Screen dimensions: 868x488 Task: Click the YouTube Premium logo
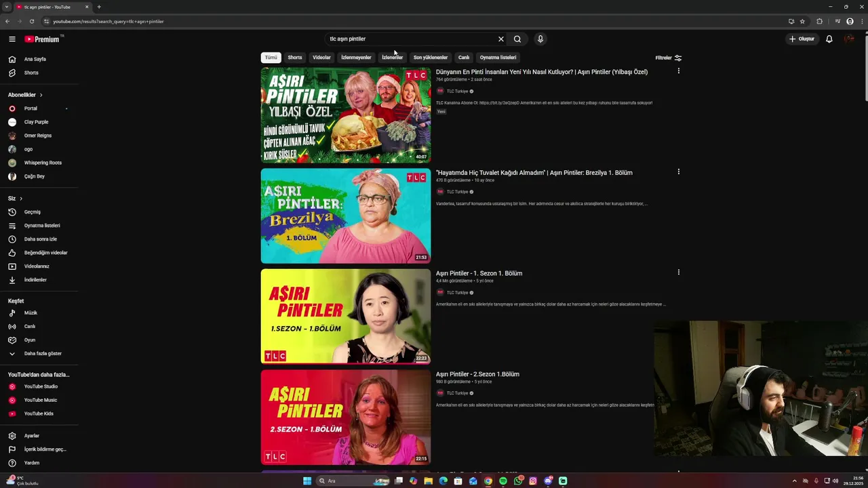[x=43, y=39]
